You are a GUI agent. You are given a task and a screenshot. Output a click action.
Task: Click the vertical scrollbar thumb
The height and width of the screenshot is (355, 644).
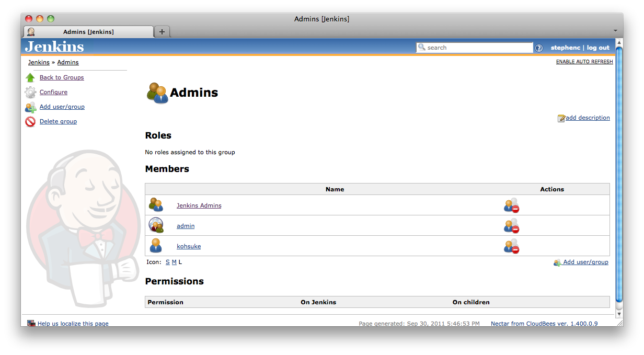tap(619, 175)
